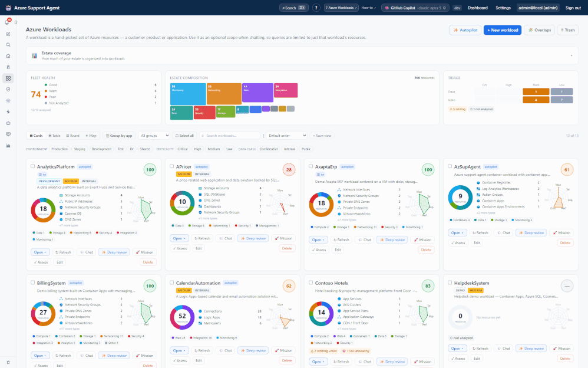The height and width of the screenshot is (368, 588).
Task: Click Deep review on APricer card
Action: [x=253, y=238]
